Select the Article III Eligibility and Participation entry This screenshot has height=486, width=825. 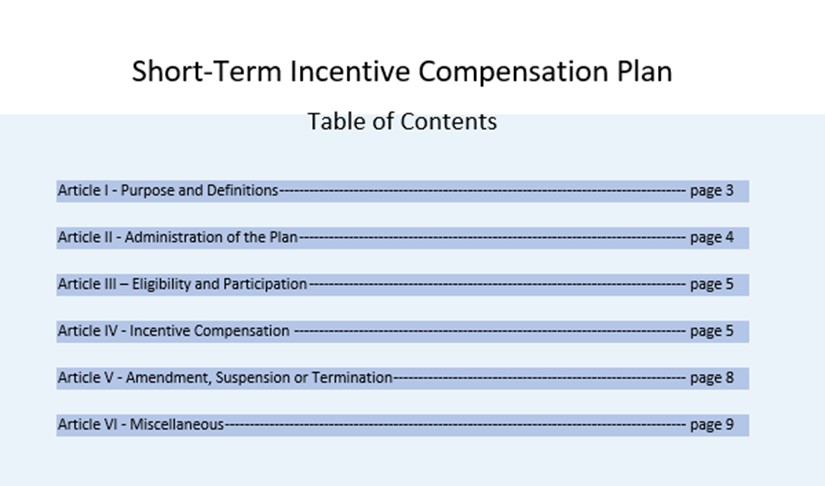pyautogui.click(x=182, y=284)
